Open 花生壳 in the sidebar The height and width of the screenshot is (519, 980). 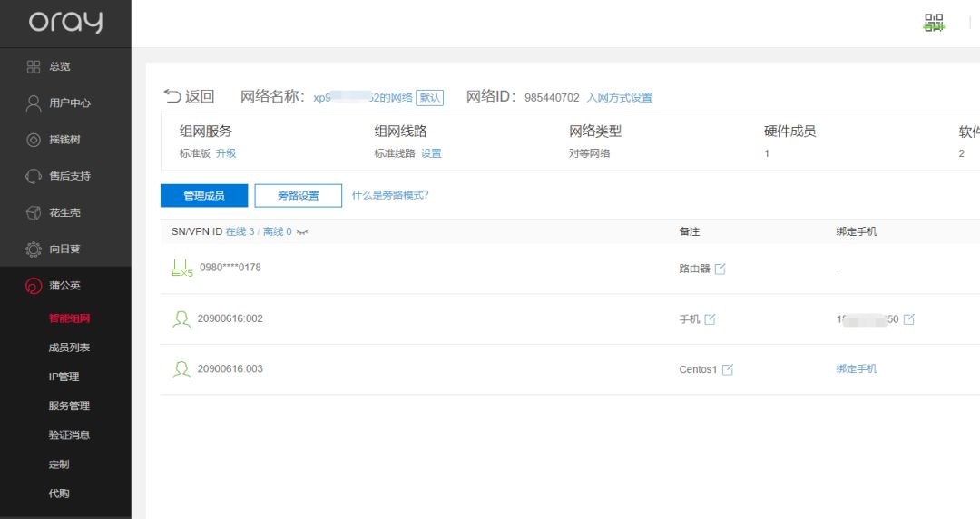click(65, 212)
